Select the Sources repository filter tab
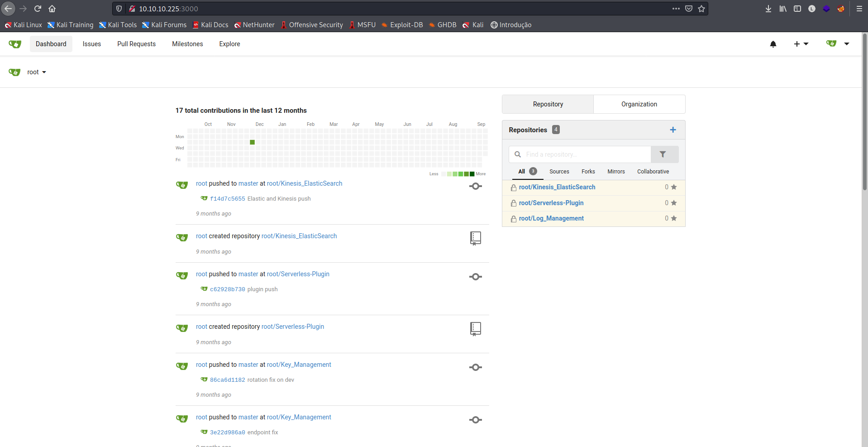 pyautogui.click(x=559, y=172)
